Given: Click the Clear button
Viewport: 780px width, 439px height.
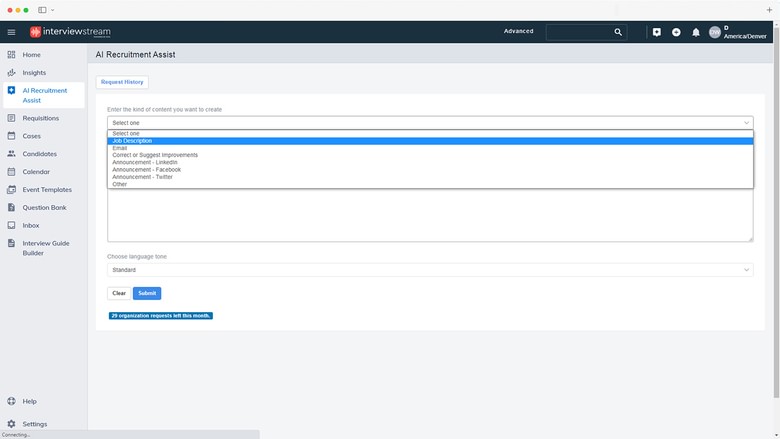Looking at the screenshot, I should click(119, 293).
